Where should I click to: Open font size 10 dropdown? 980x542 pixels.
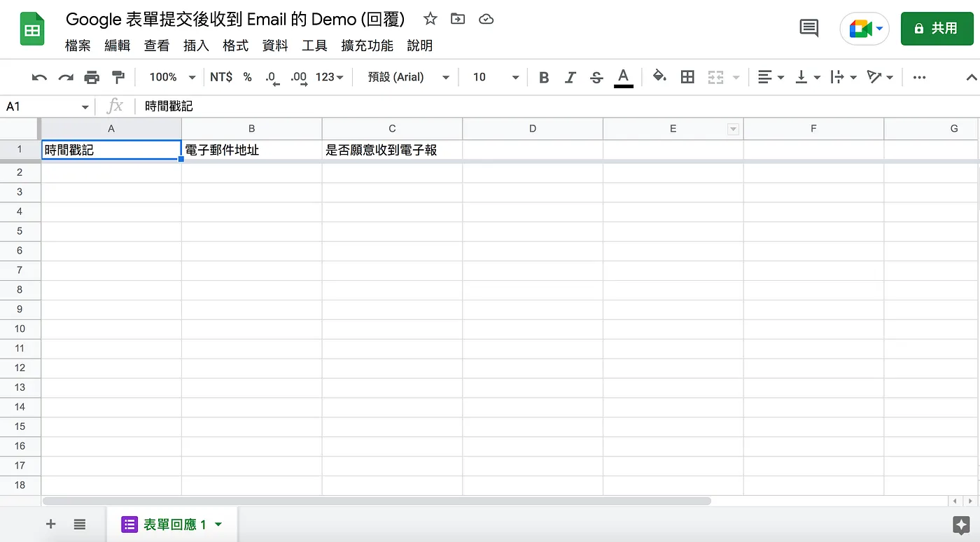(x=496, y=77)
